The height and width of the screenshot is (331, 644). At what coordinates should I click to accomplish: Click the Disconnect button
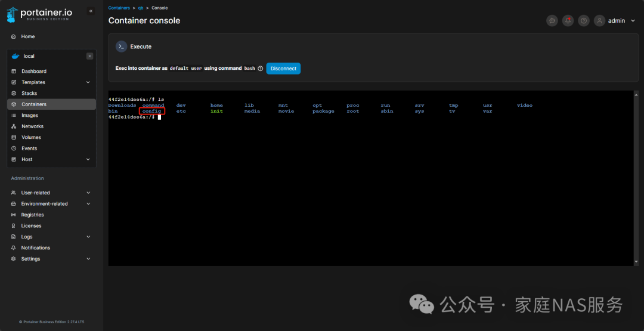[x=283, y=69]
